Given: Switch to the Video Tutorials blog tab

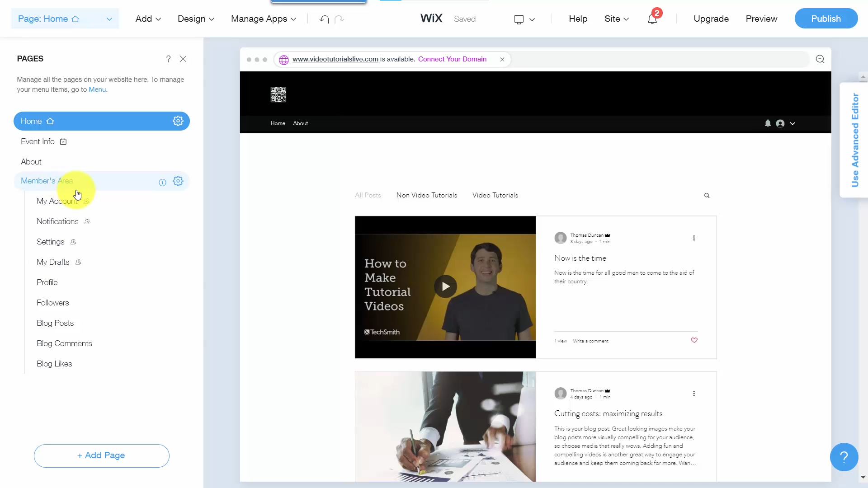Looking at the screenshot, I should pos(495,195).
